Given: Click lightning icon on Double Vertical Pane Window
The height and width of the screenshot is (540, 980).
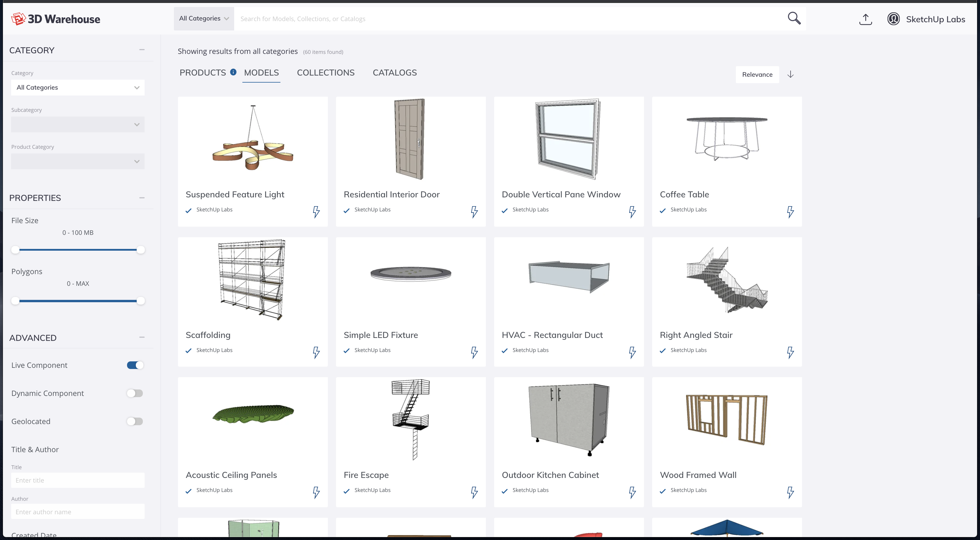Looking at the screenshot, I should pos(632,212).
